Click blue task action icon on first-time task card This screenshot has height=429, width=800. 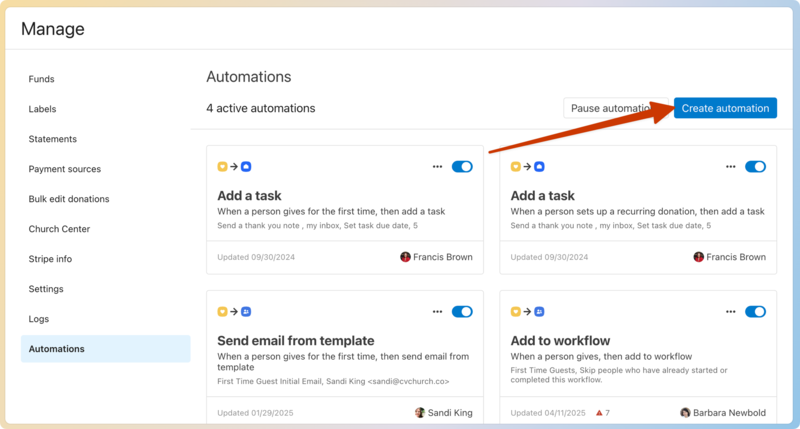point(246,167)
